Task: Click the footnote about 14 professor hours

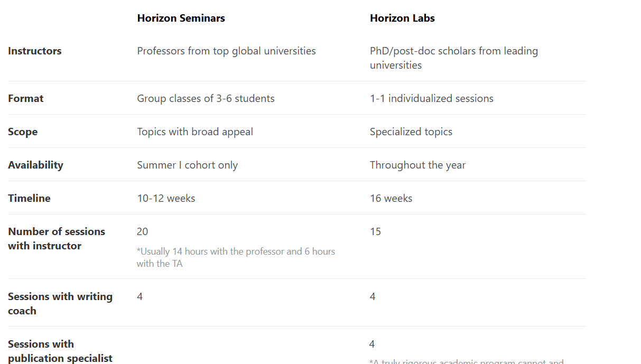Action: pyautogui.click(x=236, y=257)
